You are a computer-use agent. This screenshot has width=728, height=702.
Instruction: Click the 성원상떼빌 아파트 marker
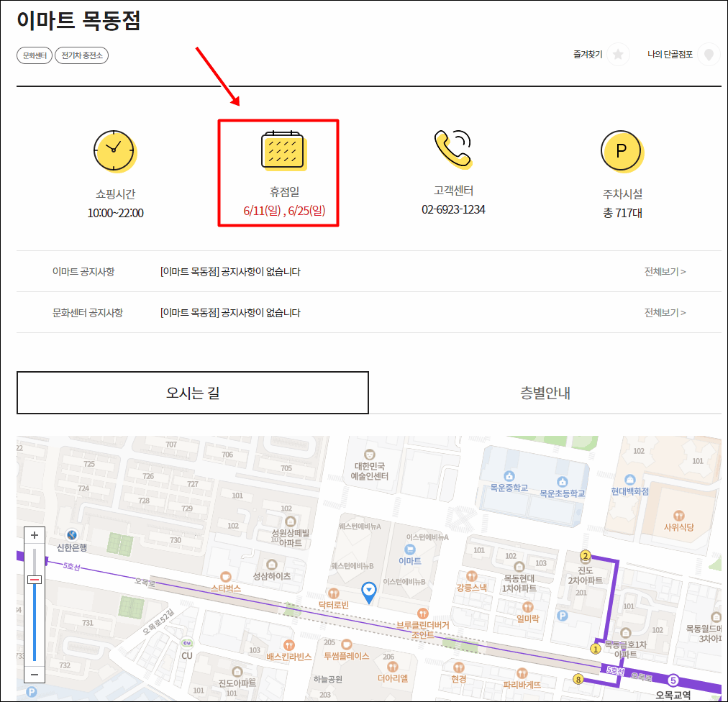290,521
